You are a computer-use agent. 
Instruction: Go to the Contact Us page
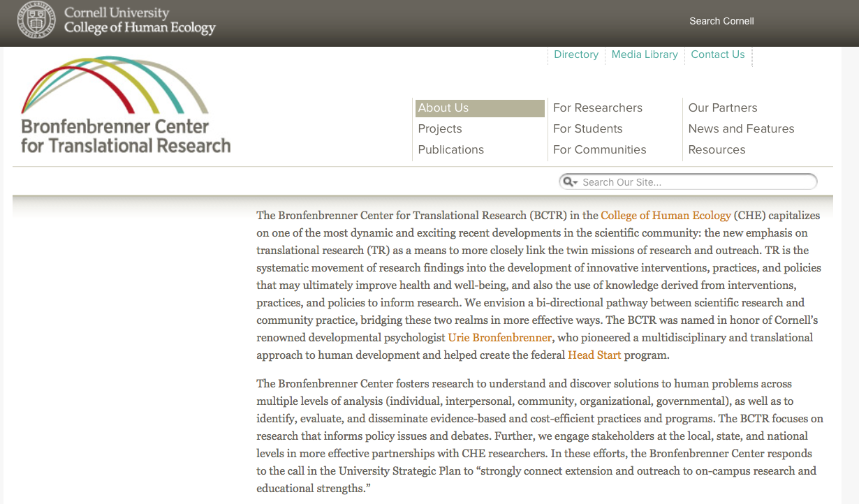point(717,54)
